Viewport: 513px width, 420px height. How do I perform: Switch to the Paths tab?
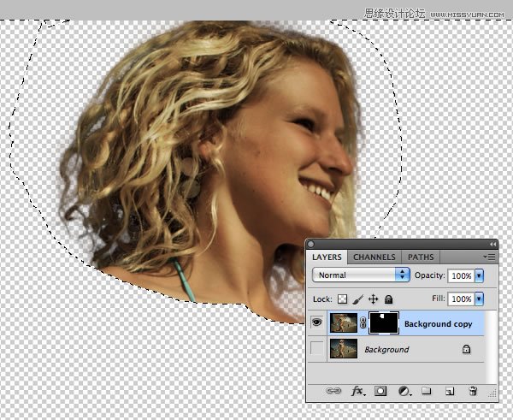(x=420, y=257)
